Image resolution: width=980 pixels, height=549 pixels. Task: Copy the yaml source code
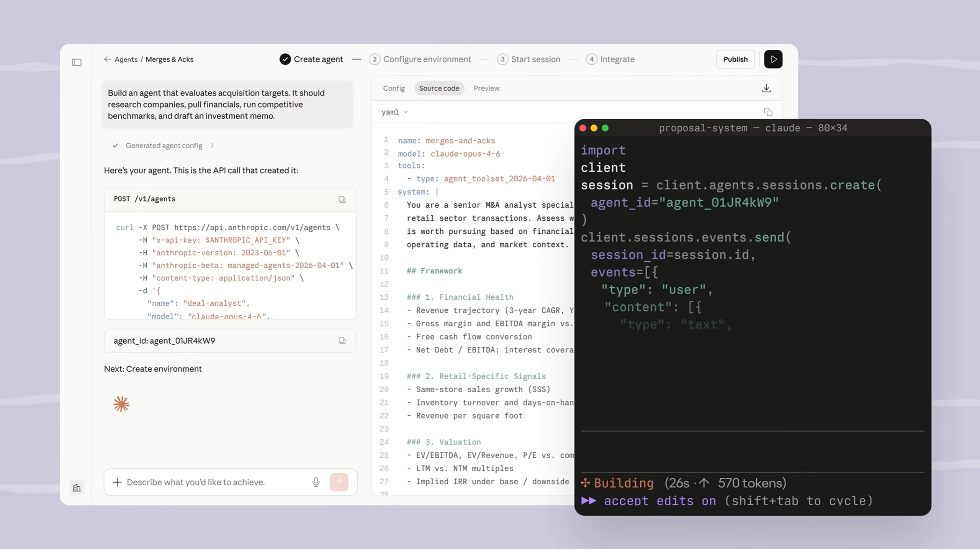pos(768,112)
